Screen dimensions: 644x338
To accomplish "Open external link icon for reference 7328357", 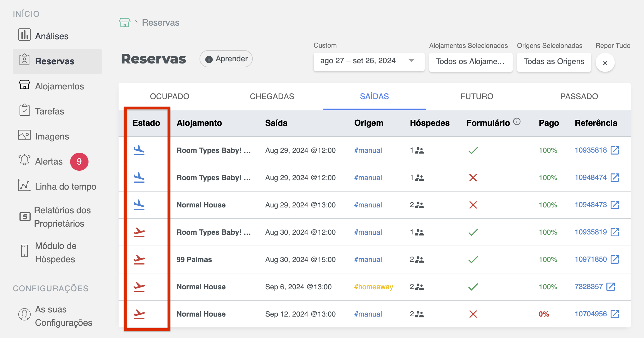I will (x=611, y=287).
